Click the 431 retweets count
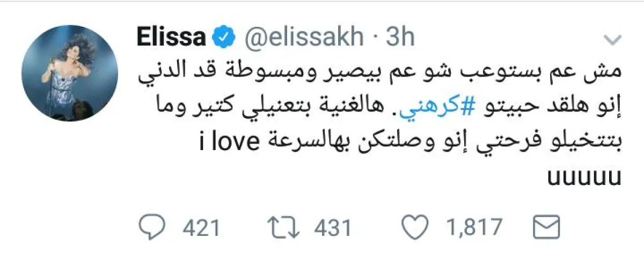 click(332, 228)
